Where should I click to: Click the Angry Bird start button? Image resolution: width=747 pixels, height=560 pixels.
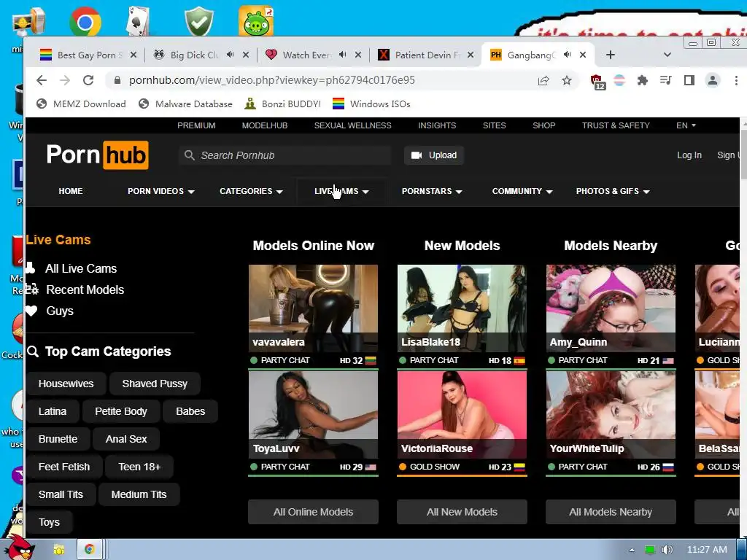point(20,548)
